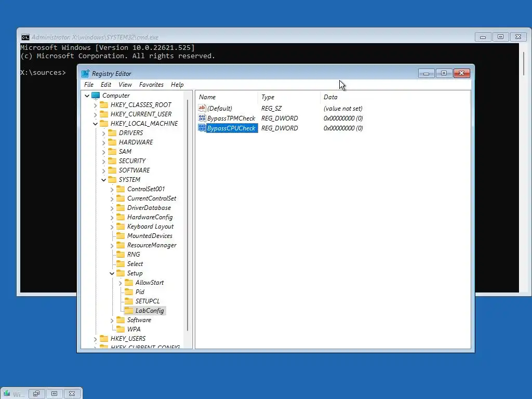Screen dimensions: 532x399
Task: Expand the HKEY_CLASSES_ROOT key
Action: click(x=96, y=105)
